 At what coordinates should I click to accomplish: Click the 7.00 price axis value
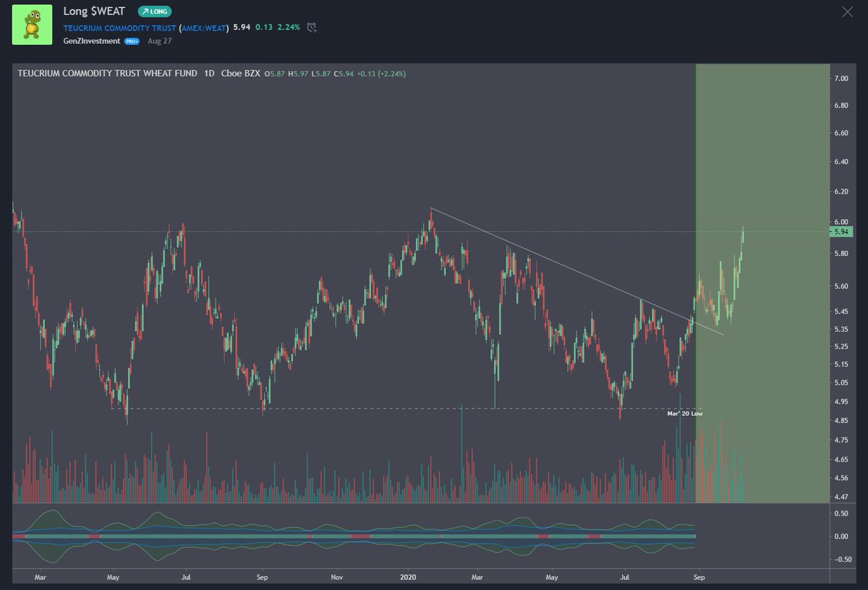[841, 78]
